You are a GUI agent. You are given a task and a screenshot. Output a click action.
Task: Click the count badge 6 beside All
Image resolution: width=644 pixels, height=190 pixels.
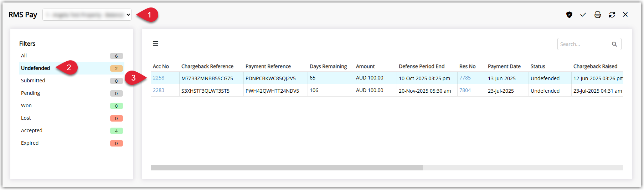coord(116,56)
